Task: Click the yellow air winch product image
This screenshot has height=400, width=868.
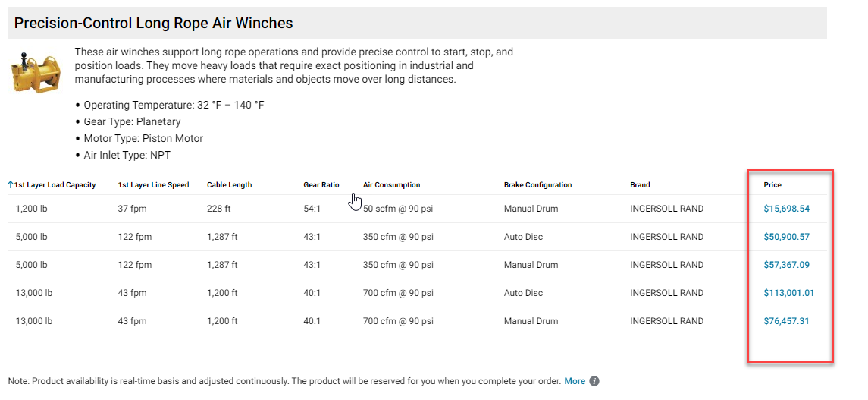Action: click(x=35, y=73)
